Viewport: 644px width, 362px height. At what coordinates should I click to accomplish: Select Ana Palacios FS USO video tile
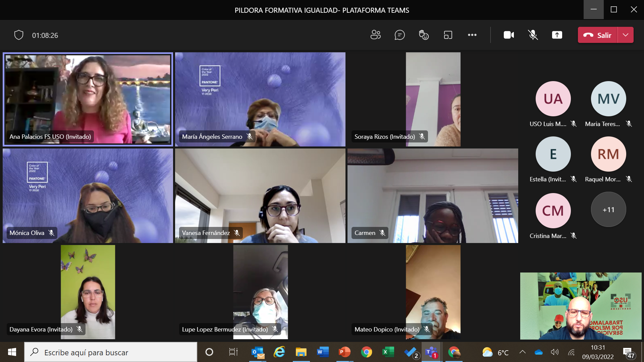[88, 99]
